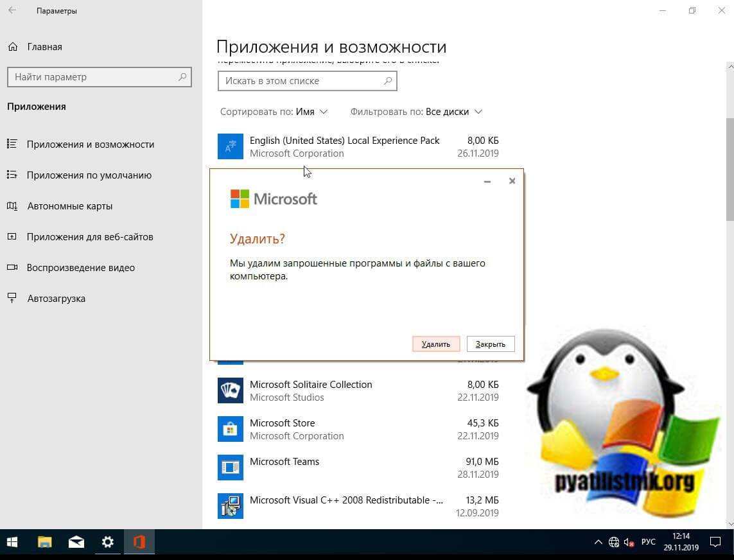
Task: Click the Microsoft Teams app icon
Action: click(231, 468)
